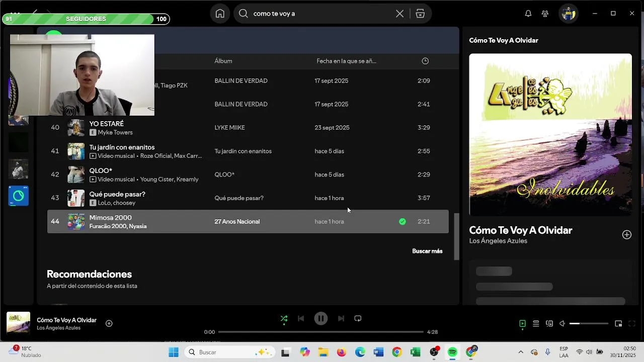The width and height of the screenshot is (644, 362).
Task: Select the track 'Qué puede pasar?'
Action: [x=117, y=194]
